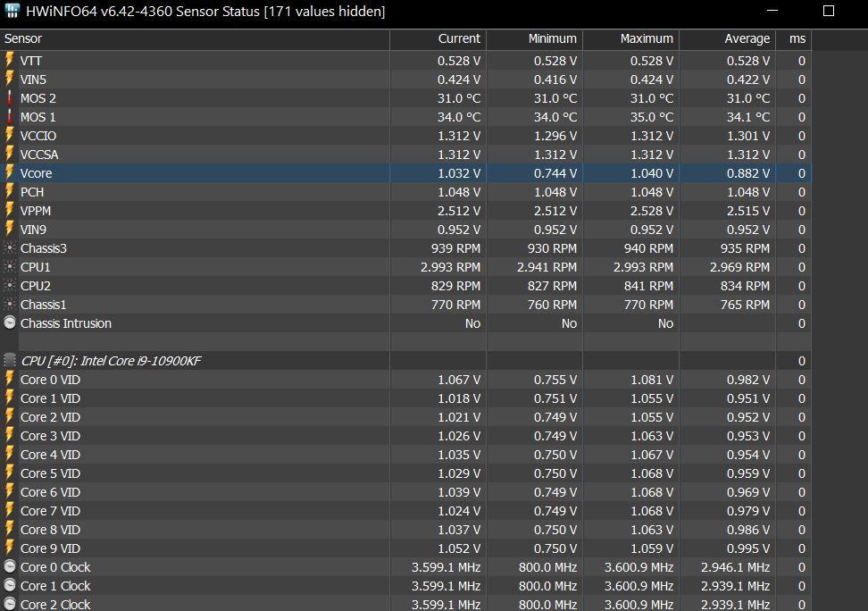
Task: Click Vcore average value 0.882 V
Action: click(747, 173)
